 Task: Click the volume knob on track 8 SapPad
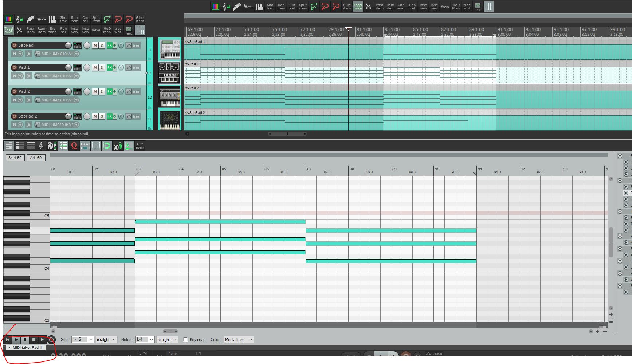68,45
